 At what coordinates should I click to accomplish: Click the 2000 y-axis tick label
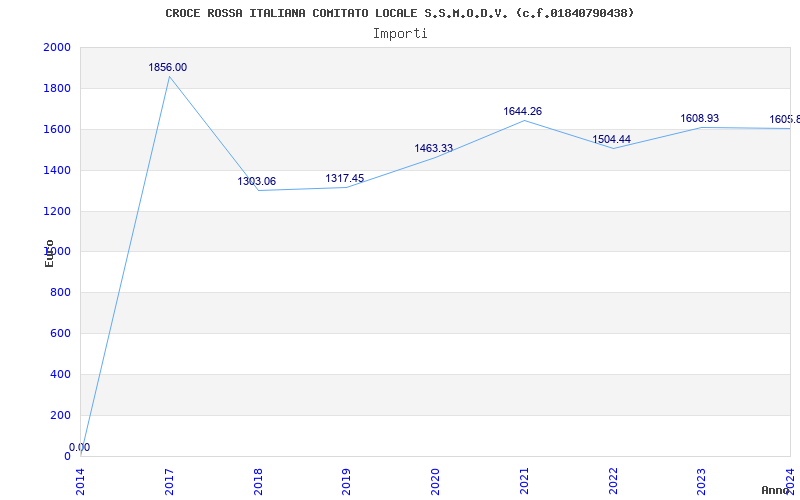pyautogui.click(x=57, y=47)
